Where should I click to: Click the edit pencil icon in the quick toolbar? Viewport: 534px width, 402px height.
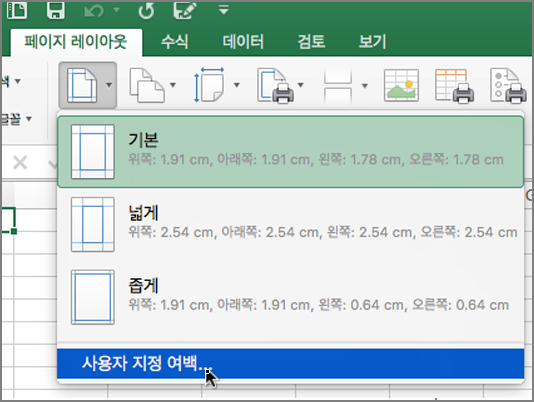(184, 10)
